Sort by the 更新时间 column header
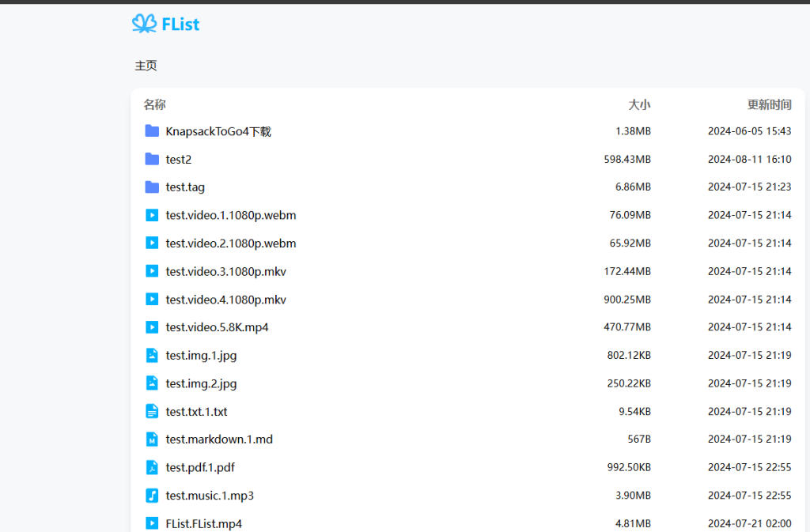 769,104
